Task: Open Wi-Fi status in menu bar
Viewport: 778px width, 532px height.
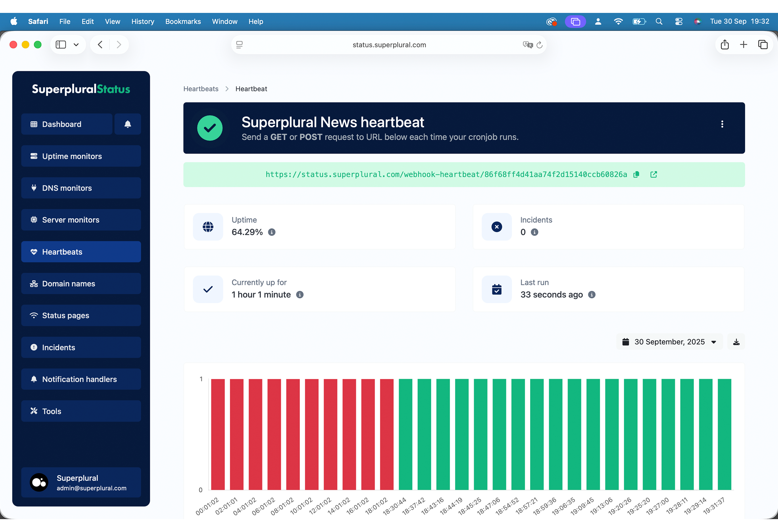Action: pos(618,22)
